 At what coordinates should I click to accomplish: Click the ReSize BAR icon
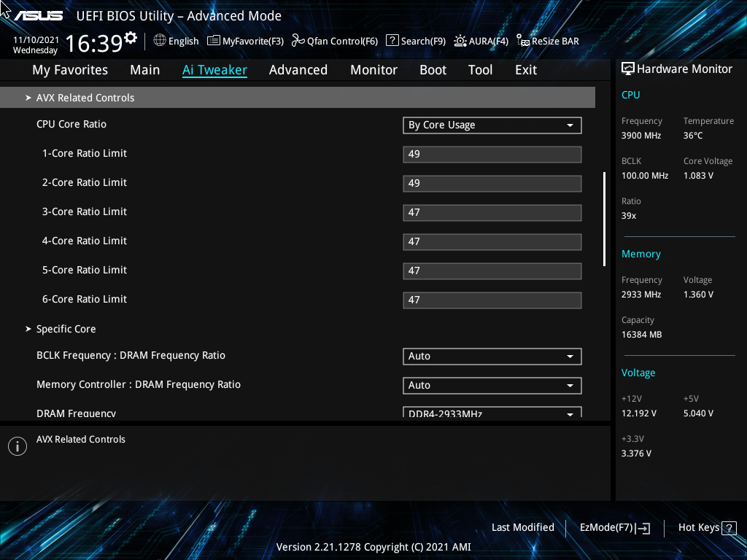tap(523, 41)
